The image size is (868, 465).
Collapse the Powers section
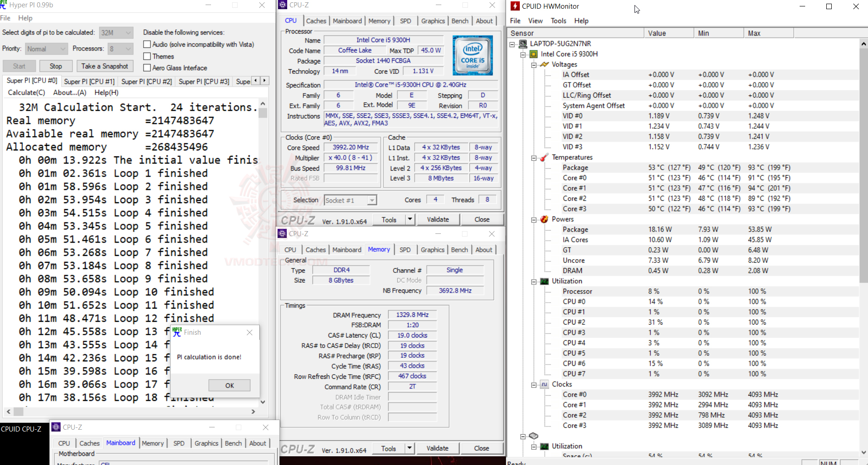534,220
